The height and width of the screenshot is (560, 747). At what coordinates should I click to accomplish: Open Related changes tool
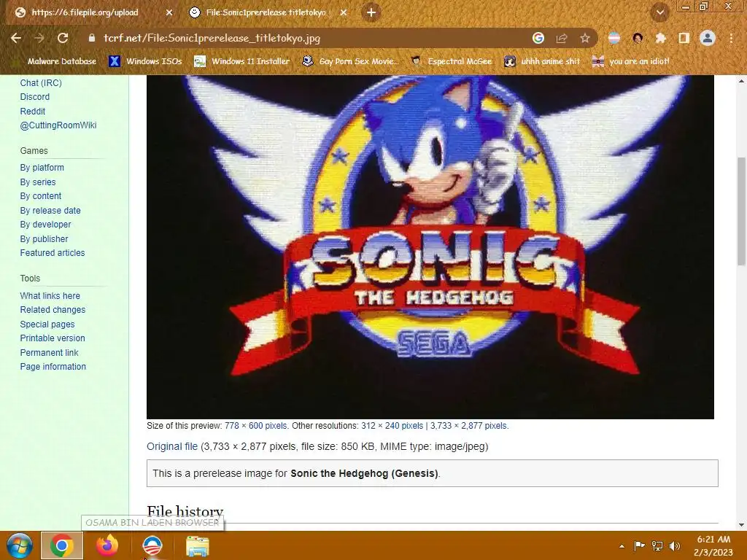(53, 309)
